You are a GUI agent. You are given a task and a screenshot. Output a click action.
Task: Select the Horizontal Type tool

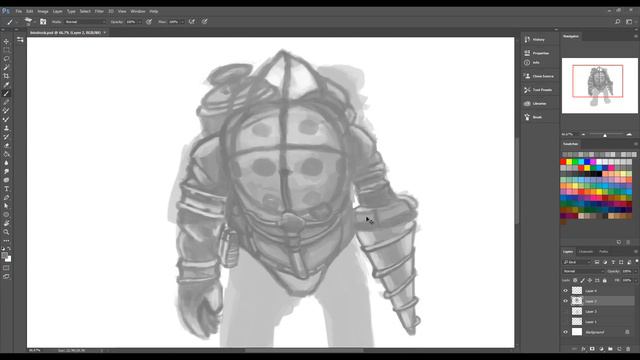click(6, 189)
